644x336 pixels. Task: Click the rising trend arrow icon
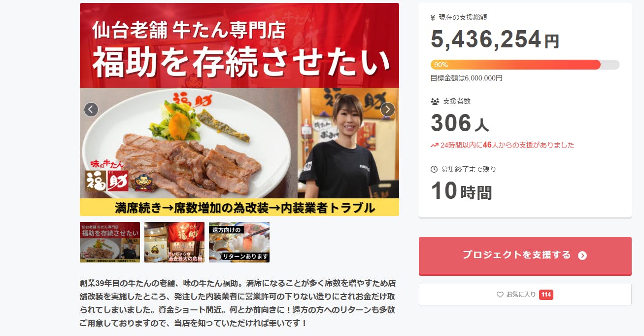(x=435, y=145)
